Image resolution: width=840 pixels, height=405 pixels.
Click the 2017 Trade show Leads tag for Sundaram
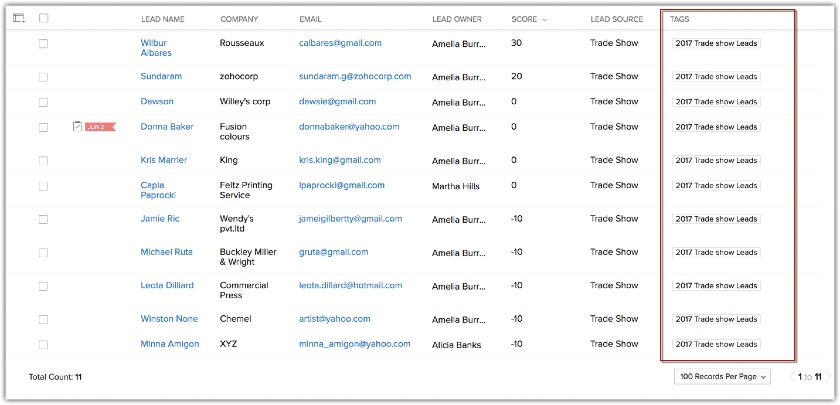click(716, 77)
